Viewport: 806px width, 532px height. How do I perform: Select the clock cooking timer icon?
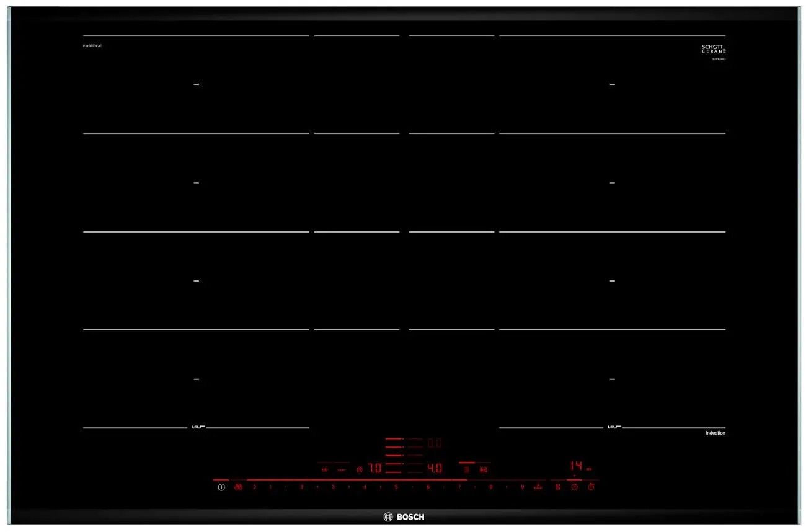575,487
